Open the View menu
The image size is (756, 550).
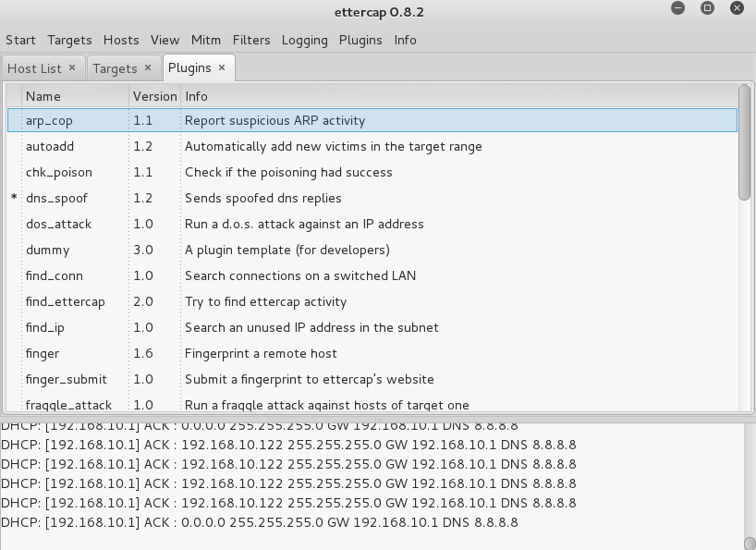click(x=165, y=40)
